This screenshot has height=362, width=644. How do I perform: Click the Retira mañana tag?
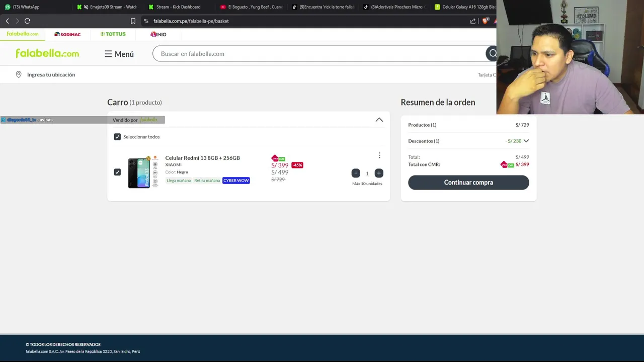coord(207,180)
